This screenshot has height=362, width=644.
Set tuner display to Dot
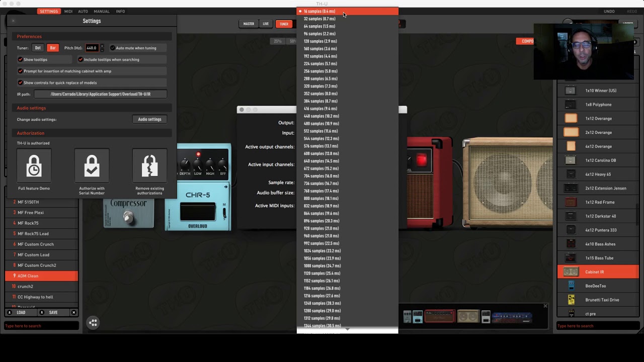pyautogui.click(x=38, y=48)
